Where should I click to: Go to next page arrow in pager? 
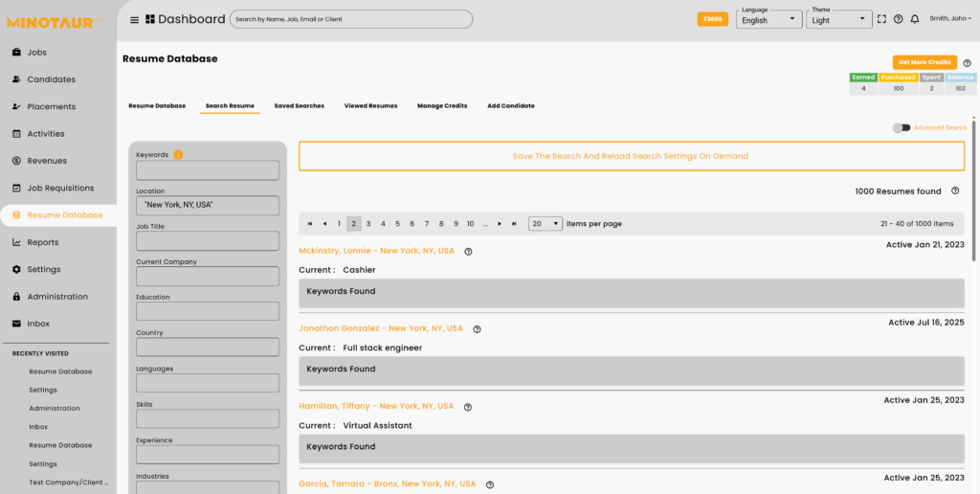point(500,224)
